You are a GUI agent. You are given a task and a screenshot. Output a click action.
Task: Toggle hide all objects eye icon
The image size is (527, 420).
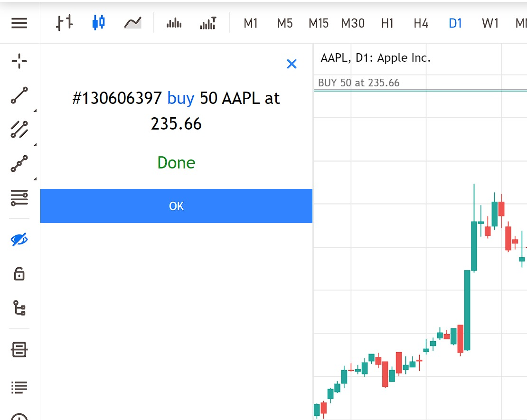19,240
